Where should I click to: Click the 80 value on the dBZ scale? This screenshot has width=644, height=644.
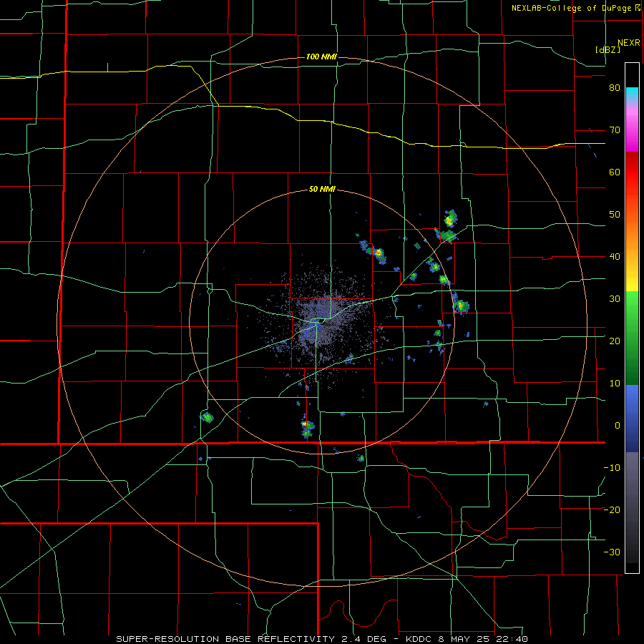615,88
